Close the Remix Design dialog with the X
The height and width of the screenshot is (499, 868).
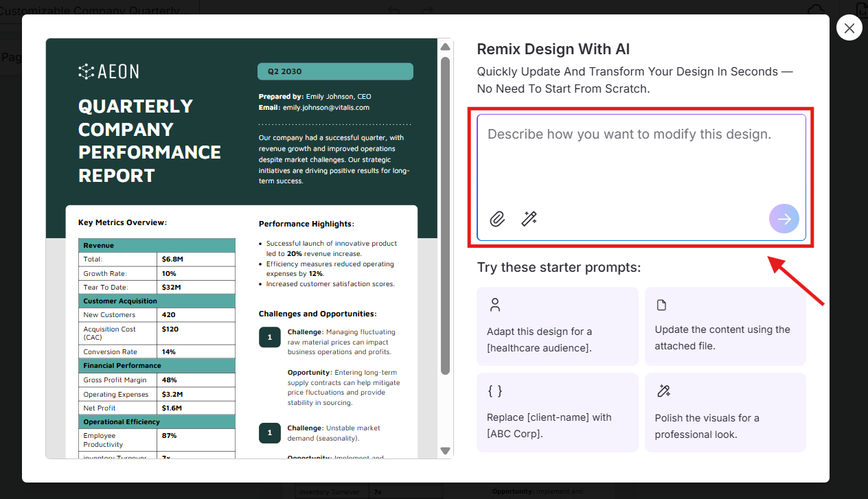(x=849, y=28)
